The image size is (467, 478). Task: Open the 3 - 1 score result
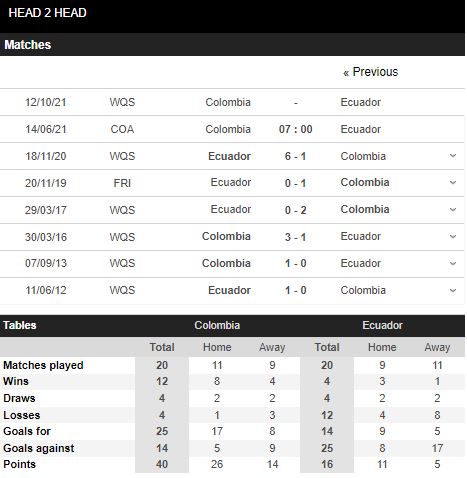(x=295, y=237)
